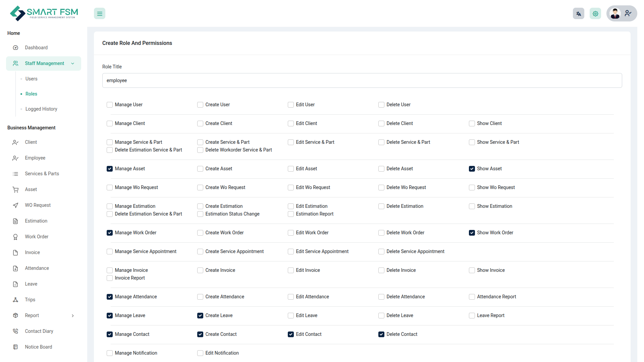This screenshot has height=362, width=644.
Task: Click the Contact Diary phone icon
Action: pyautogui.click(x=15, y=331)
